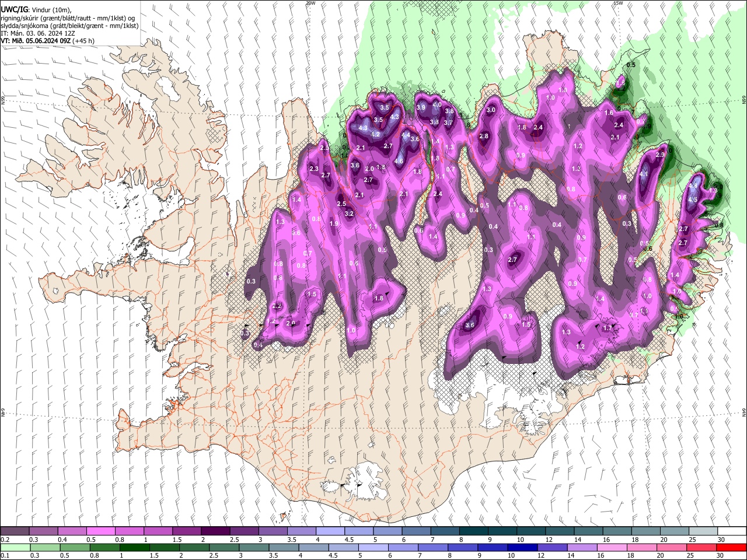Click lower legend swatch between 0.5 and 0.8
The width and height of the screenshot is (747, 560).
pos(75,547)
